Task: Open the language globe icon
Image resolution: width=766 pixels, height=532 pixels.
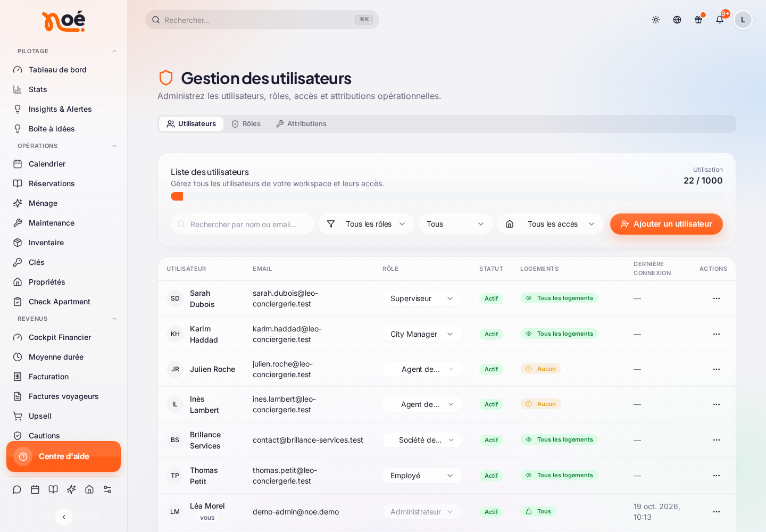Action: pyautogui.click(x=677, y=20)
